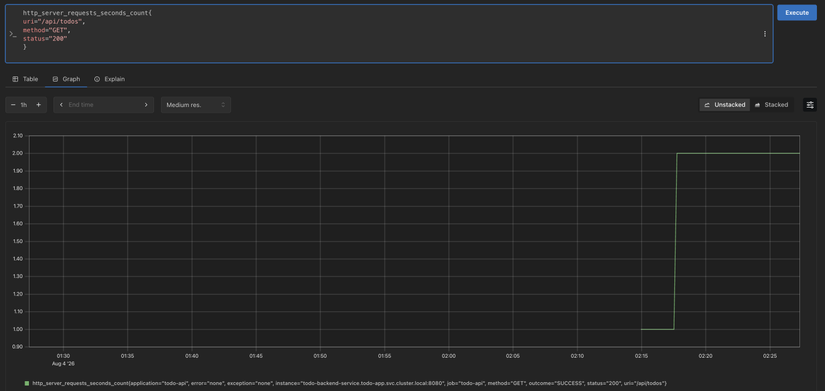Open the Medium res. resolution dropdown

(x=196, y=105)
